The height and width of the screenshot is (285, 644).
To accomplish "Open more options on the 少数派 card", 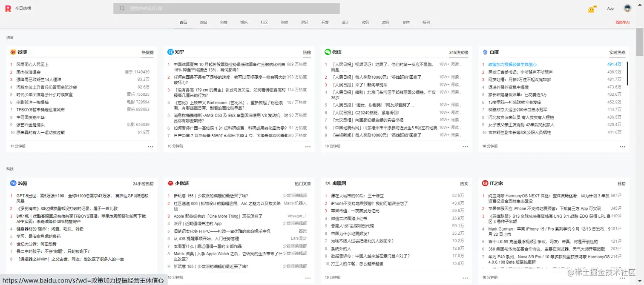I will [308, 277].
